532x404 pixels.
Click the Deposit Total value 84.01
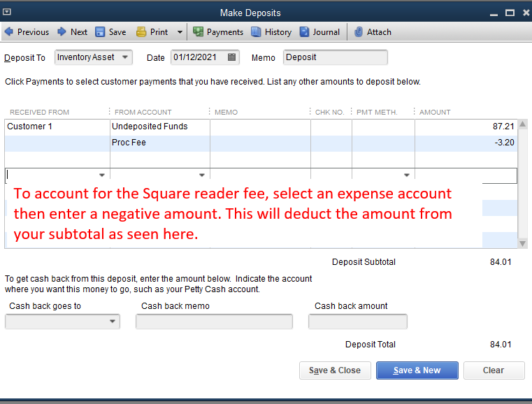coord(501,345)
